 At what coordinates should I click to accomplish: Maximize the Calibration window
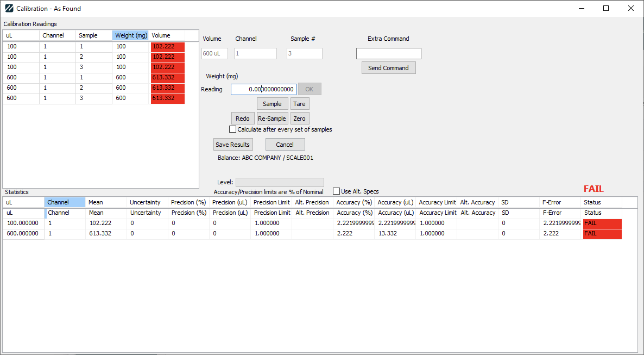click(x=606, y=8)
